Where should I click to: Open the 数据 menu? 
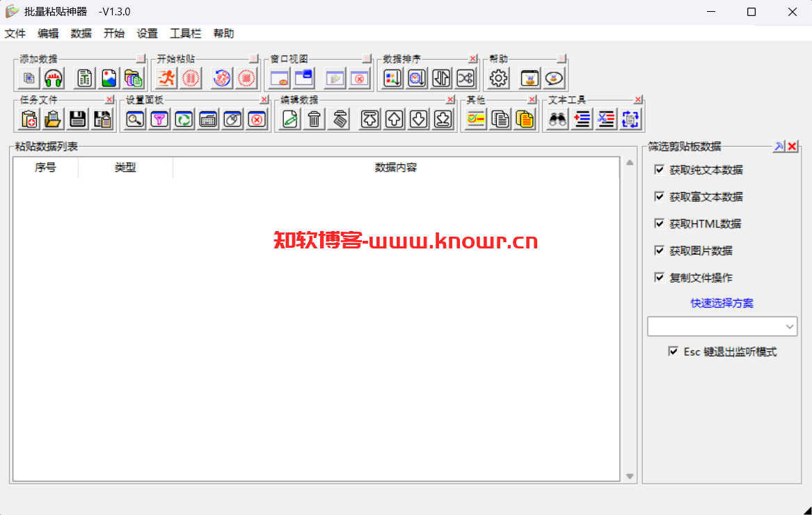[81, 33]
